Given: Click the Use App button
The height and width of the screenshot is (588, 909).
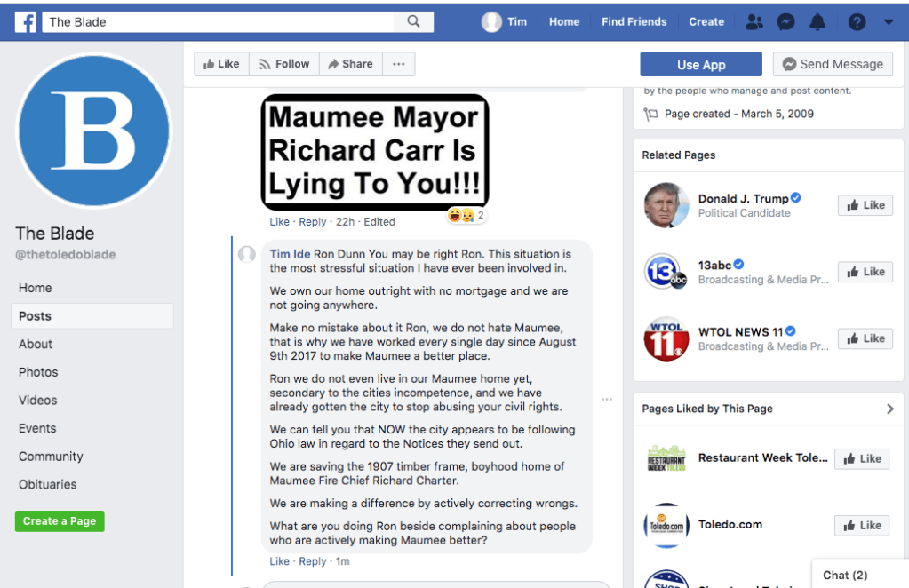Looking at the screenshot, I should tap(700, 64).
